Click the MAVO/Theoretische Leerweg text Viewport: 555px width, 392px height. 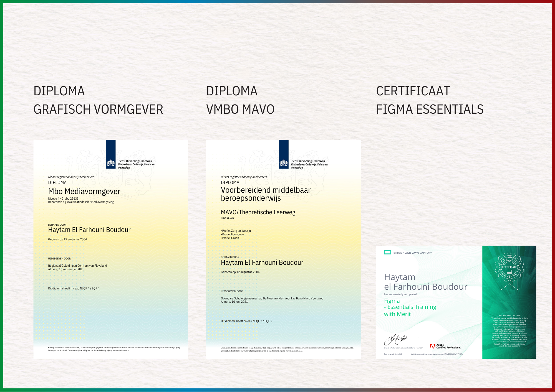tap(258, 212)
